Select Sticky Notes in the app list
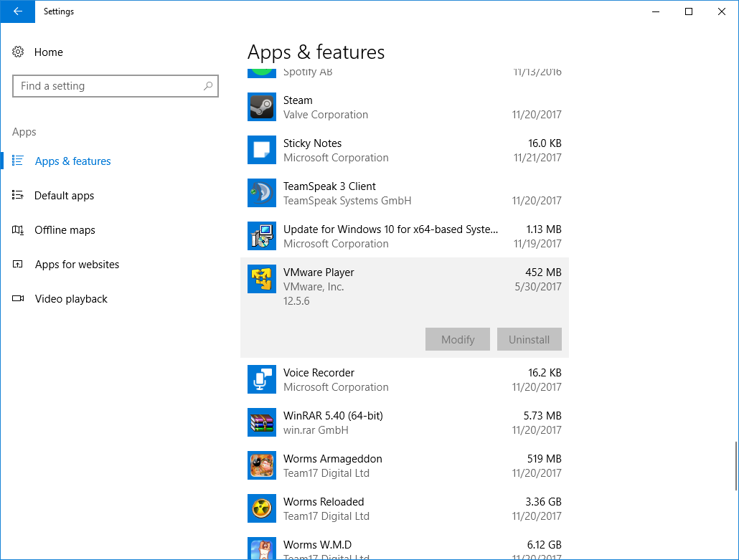739x560 pixels. (405, 151)
